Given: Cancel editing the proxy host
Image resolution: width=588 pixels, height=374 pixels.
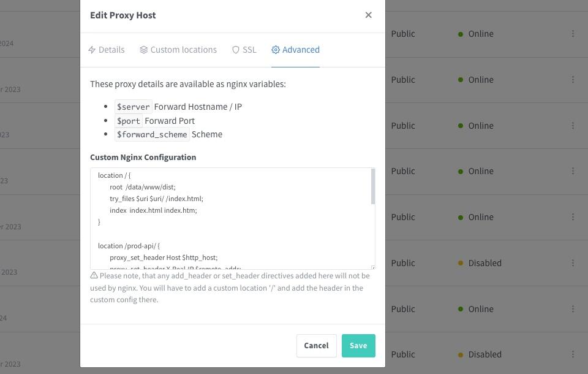Looking at the screenshot, I should click(317, 346).
